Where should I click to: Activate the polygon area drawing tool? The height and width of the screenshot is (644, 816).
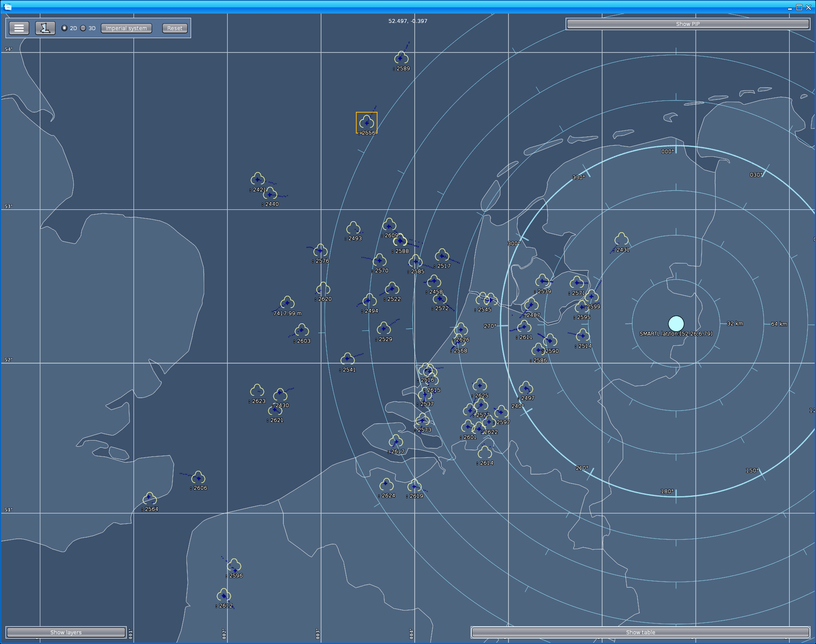(45, 28)
